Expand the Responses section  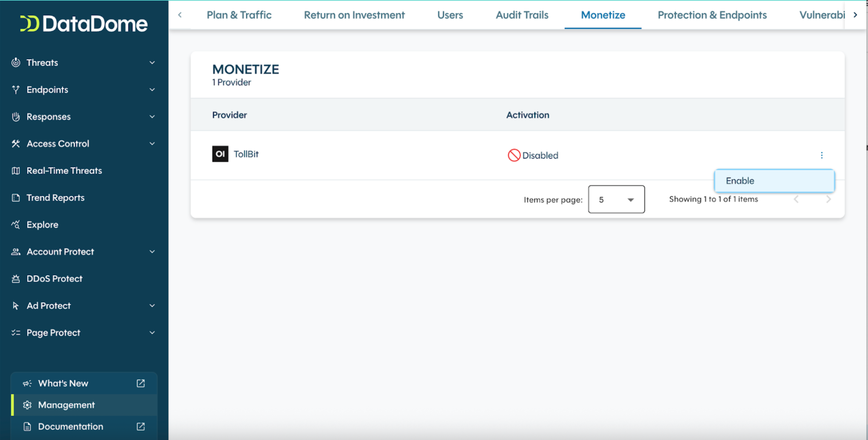coord(152,116)
